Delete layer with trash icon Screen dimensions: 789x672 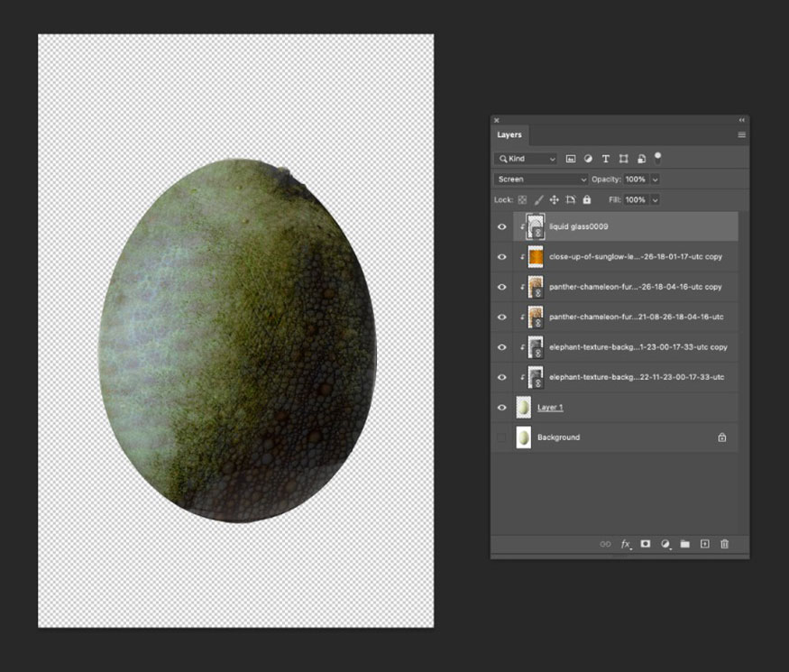point(725,544)
